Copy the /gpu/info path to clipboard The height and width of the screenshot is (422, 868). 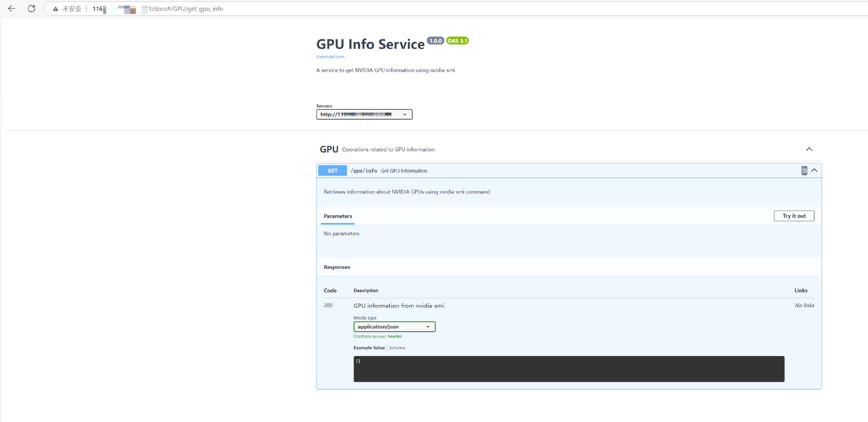tap(804, 171)
